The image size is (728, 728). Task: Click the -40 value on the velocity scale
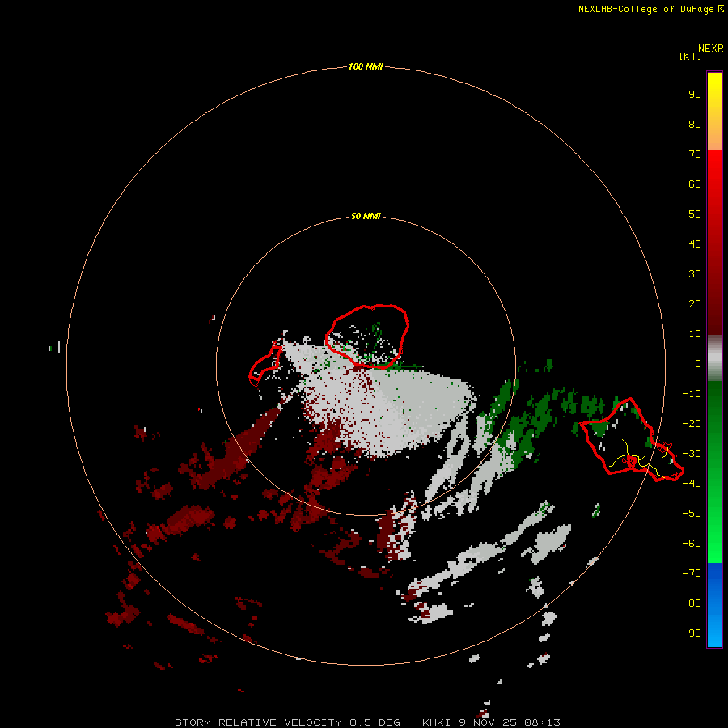click(x=692, y=484)
